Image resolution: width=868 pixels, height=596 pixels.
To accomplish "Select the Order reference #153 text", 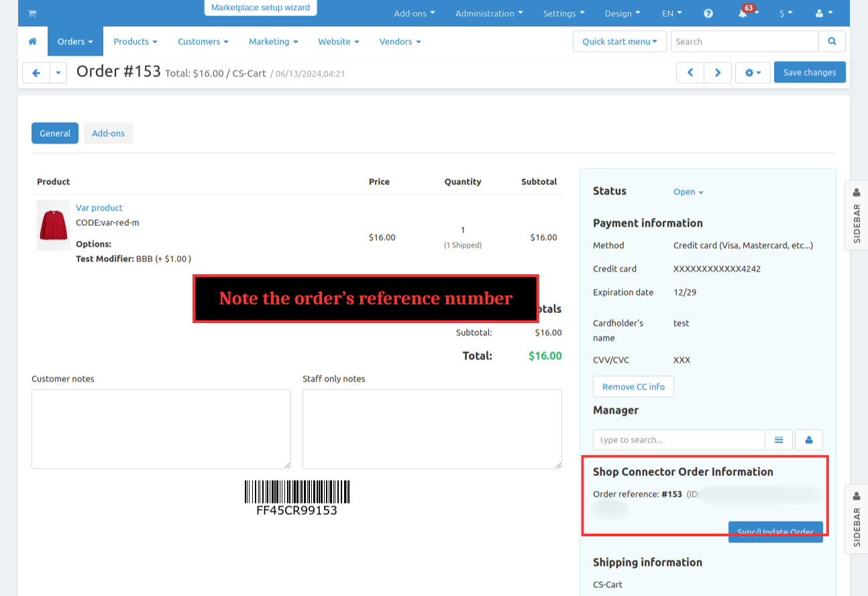I will (637, 494).
